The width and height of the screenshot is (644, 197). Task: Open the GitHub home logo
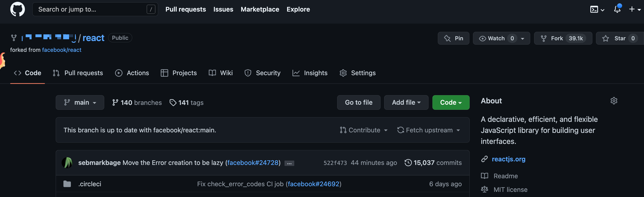[17, 9]
